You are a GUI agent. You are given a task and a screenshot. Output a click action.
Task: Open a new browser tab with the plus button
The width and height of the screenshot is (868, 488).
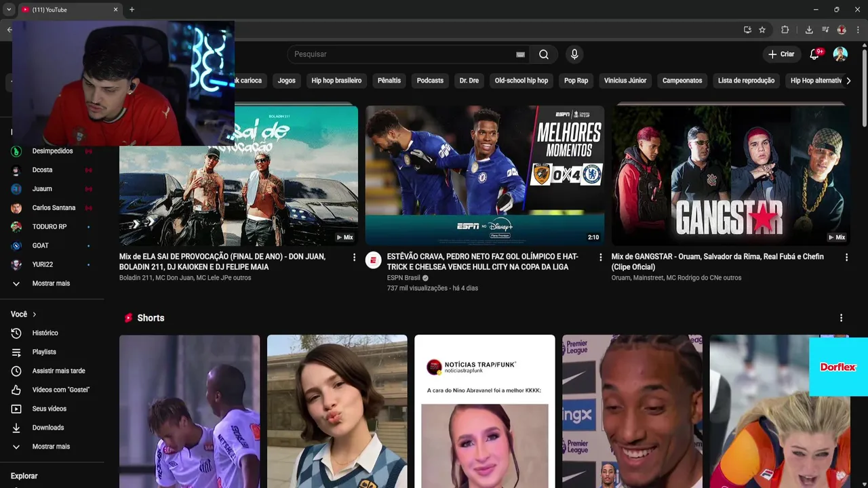tap(132, 9)
